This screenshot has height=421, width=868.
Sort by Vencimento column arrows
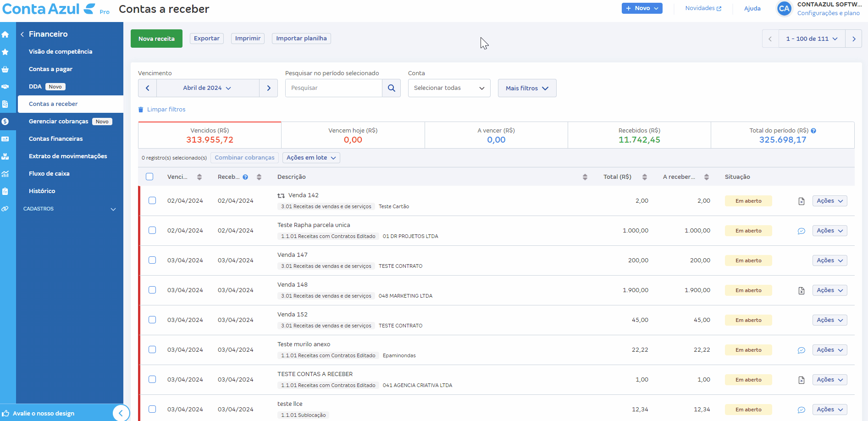(x=199, y=177)
